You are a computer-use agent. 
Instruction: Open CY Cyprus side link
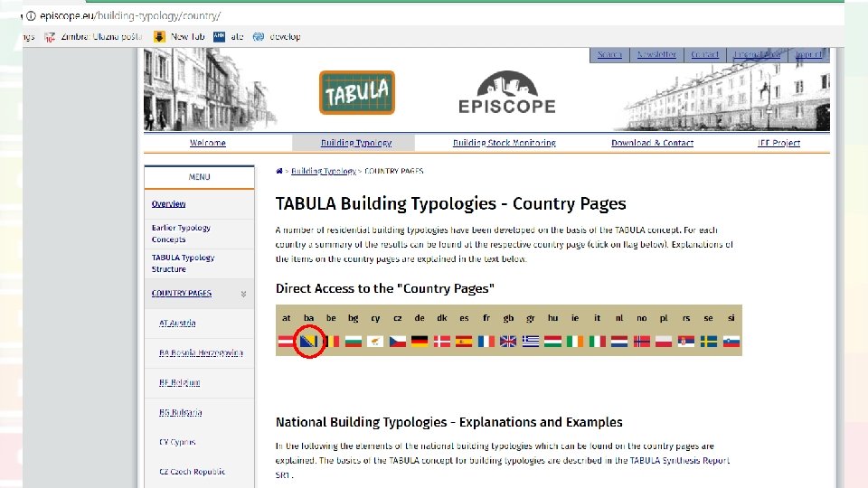tap(177, 442)
